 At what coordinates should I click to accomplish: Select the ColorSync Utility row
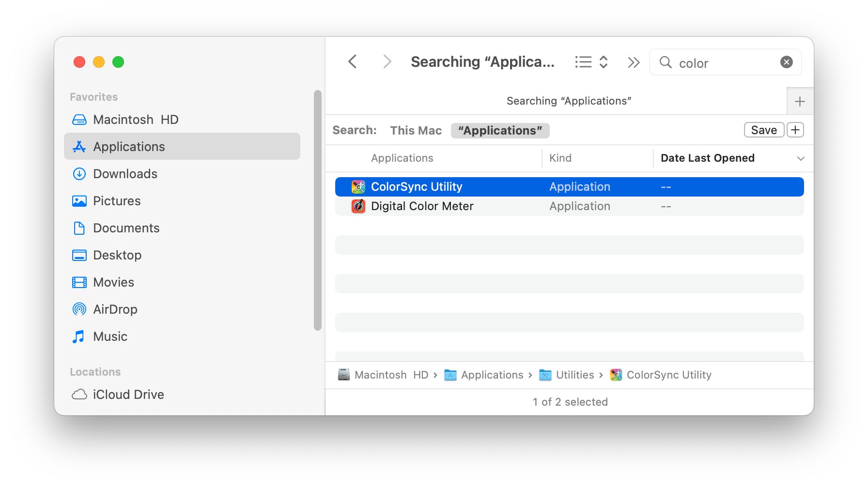pyautogui.click(x=569, y=187)
